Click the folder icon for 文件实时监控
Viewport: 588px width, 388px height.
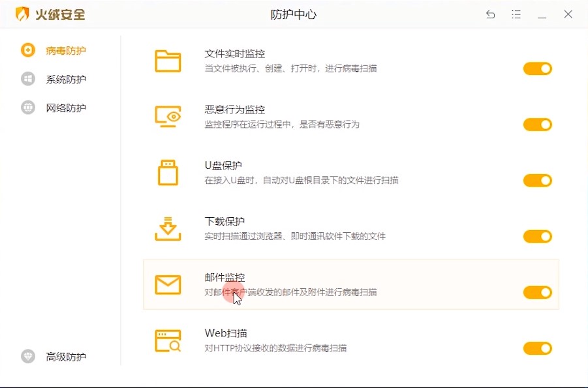pyautogui.click(x=168, y=61)
